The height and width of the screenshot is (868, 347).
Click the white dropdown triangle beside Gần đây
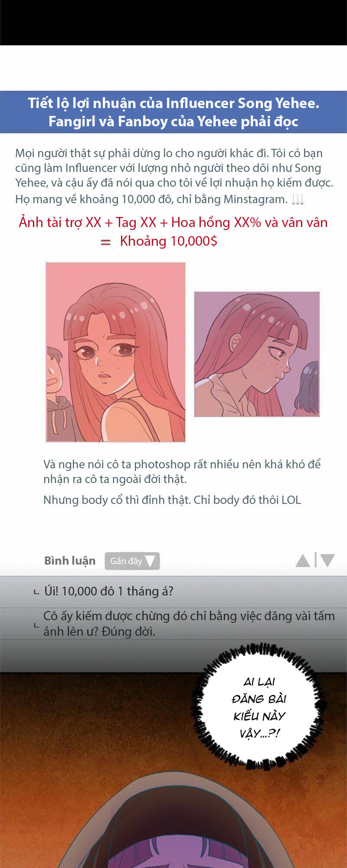coord(150,561)
